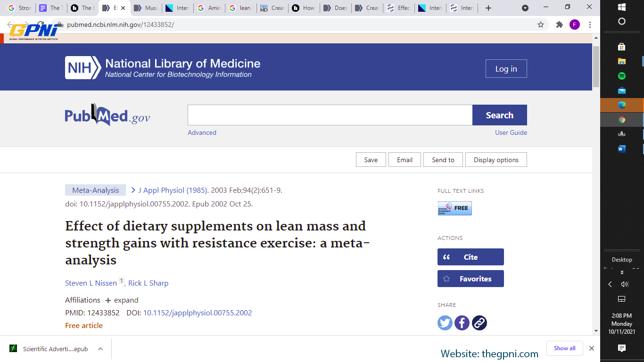Expand the Affiliations section
This screenshot has width=644, height=362.
[x=122, y=300]
